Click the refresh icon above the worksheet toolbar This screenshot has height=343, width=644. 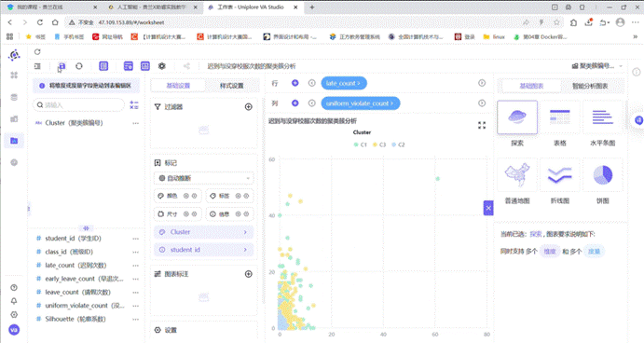37,52
